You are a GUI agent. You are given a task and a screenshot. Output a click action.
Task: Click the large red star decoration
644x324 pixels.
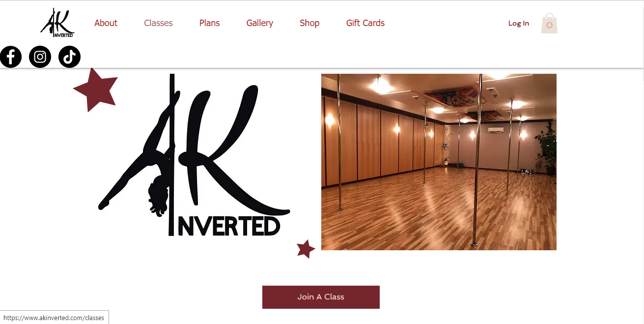96,90
